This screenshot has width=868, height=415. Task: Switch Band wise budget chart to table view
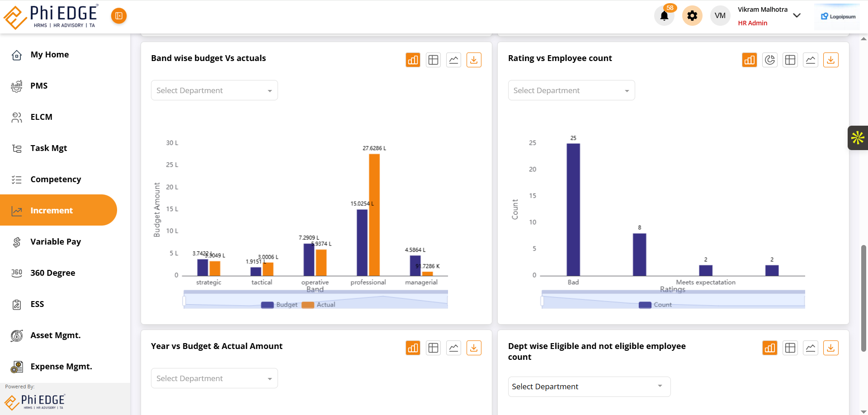coord(433,60)
